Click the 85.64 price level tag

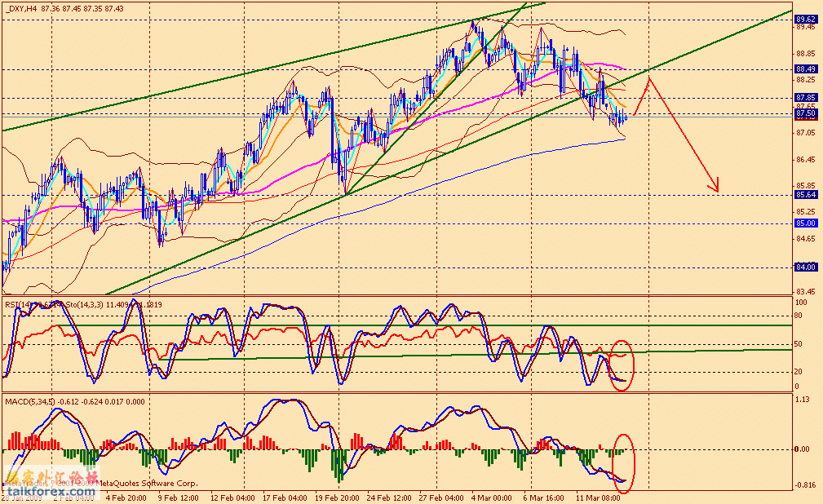[806, 195]
